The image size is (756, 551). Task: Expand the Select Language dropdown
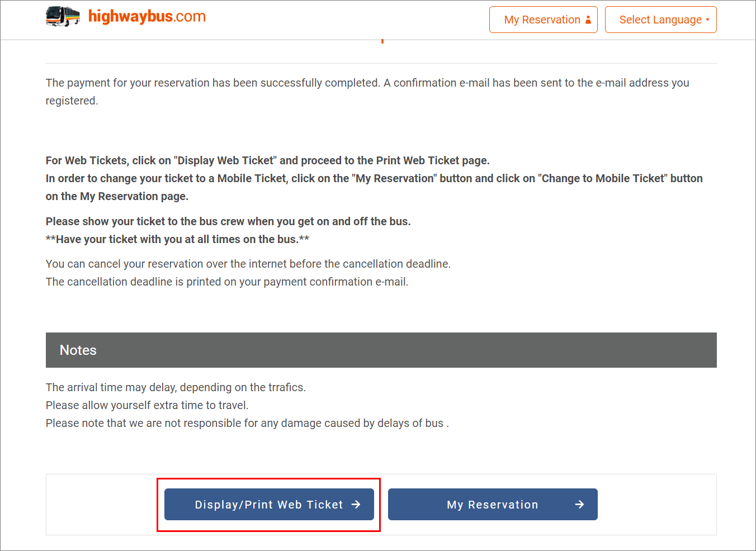(x=660, y=20)
